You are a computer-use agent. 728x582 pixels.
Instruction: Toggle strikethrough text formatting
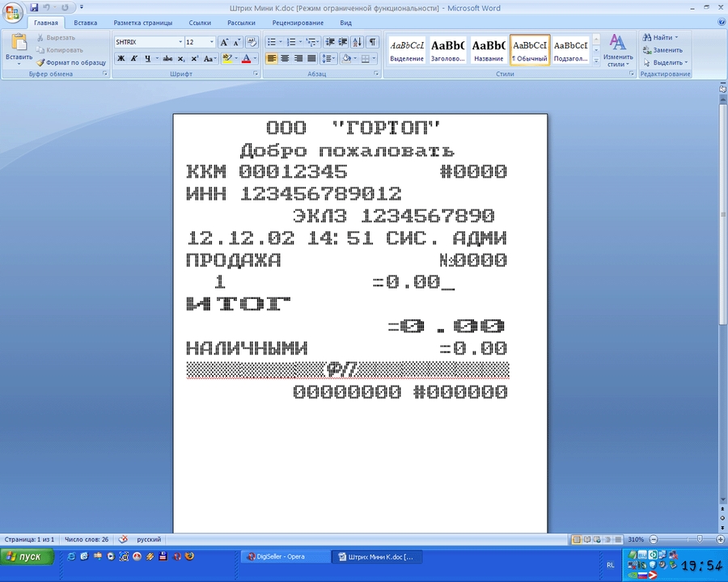(x=167, y=58)
